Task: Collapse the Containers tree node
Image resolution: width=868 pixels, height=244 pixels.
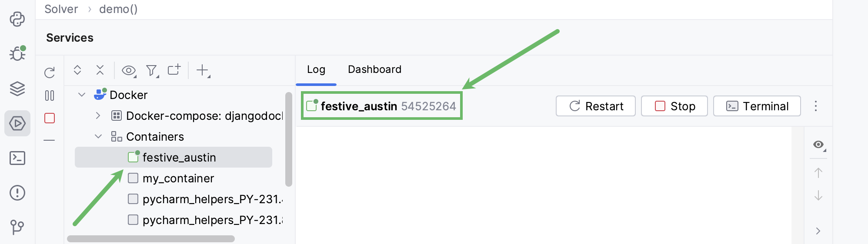Action: 98,136
